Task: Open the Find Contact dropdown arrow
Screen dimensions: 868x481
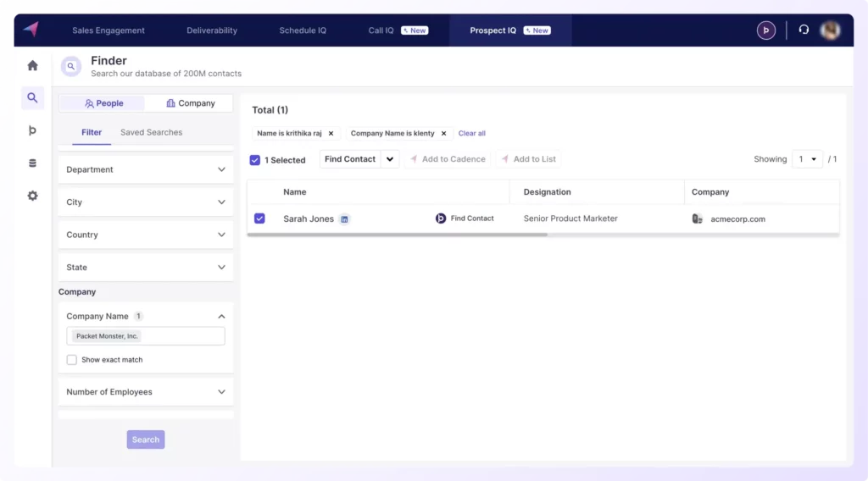Action: pos(390,159)
